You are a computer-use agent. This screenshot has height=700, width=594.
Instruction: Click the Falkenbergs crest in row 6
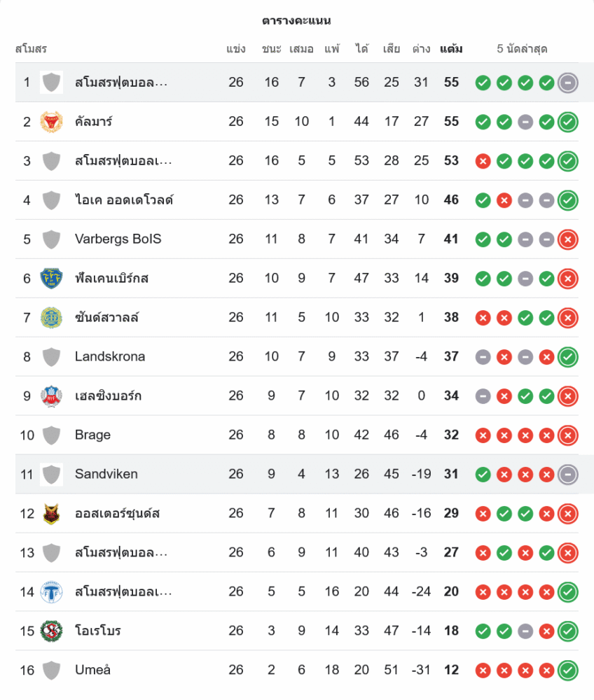click(51, 279)
